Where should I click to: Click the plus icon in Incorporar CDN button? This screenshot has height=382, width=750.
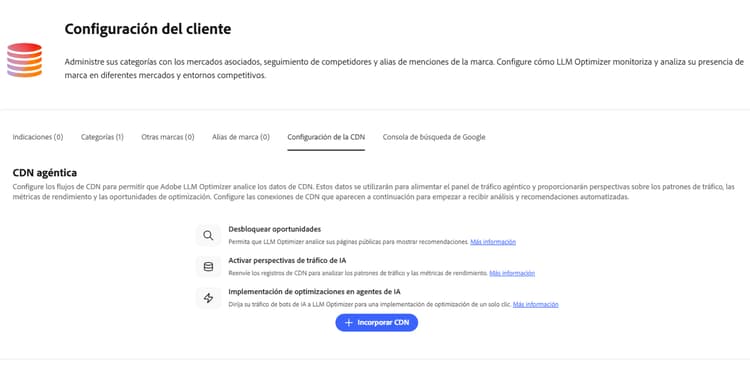tap(349, 323)
